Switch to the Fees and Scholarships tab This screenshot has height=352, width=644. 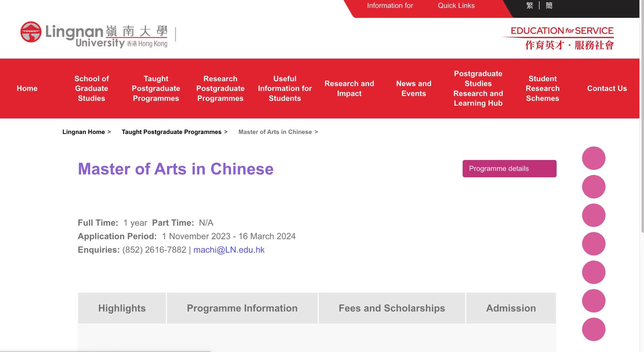pyautogui.click(x=391, y=308)
